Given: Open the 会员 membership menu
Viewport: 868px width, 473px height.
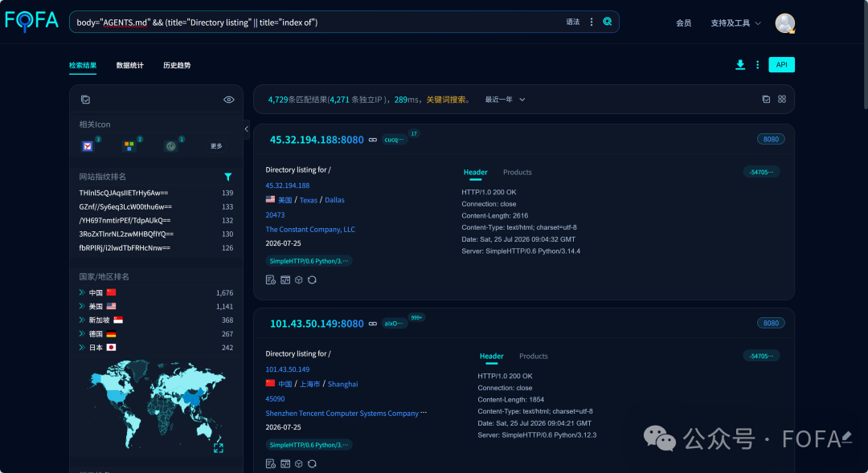Looking at the screenshot, I should coord(683,22).
